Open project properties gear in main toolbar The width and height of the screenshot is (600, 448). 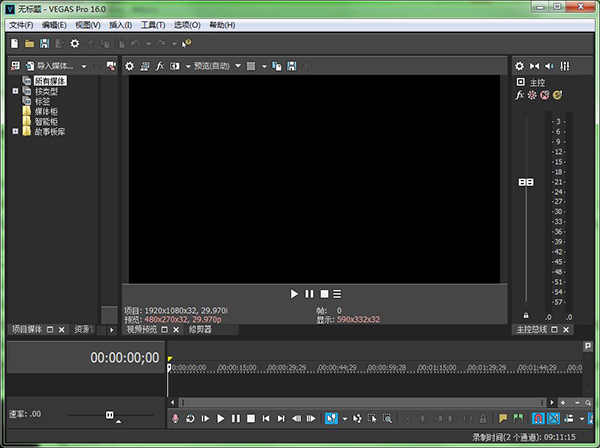coord(75,44)
